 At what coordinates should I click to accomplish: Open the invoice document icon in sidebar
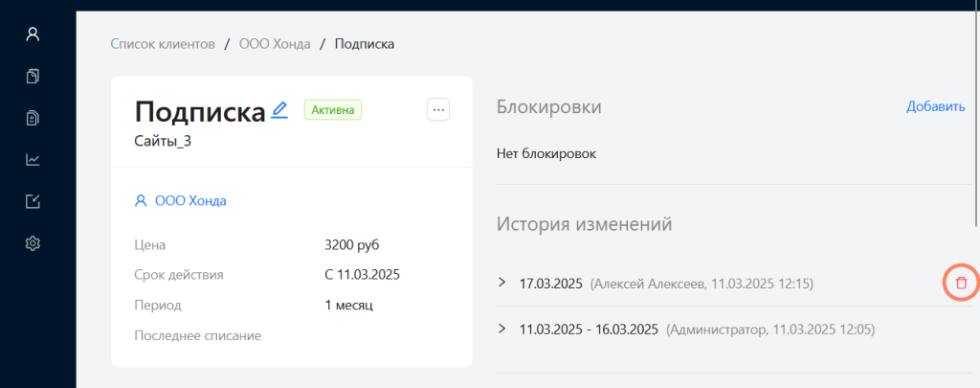point(33,118)
